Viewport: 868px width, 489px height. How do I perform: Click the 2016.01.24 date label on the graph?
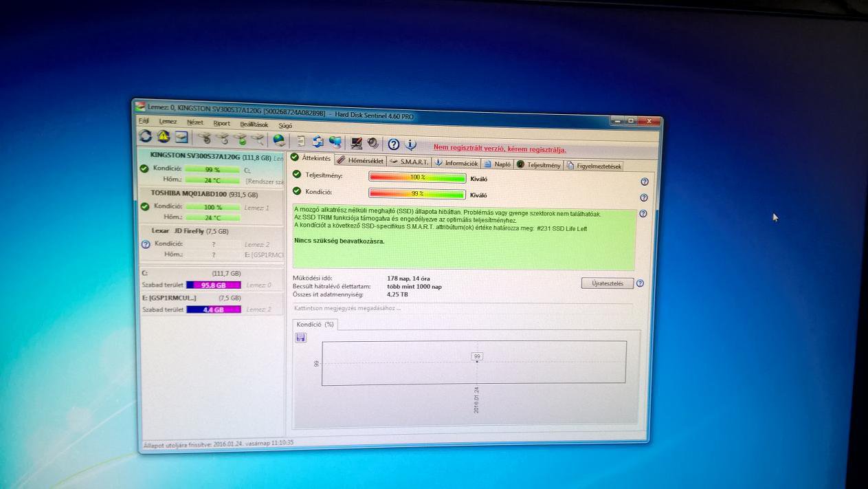click(x=476, y=400)
